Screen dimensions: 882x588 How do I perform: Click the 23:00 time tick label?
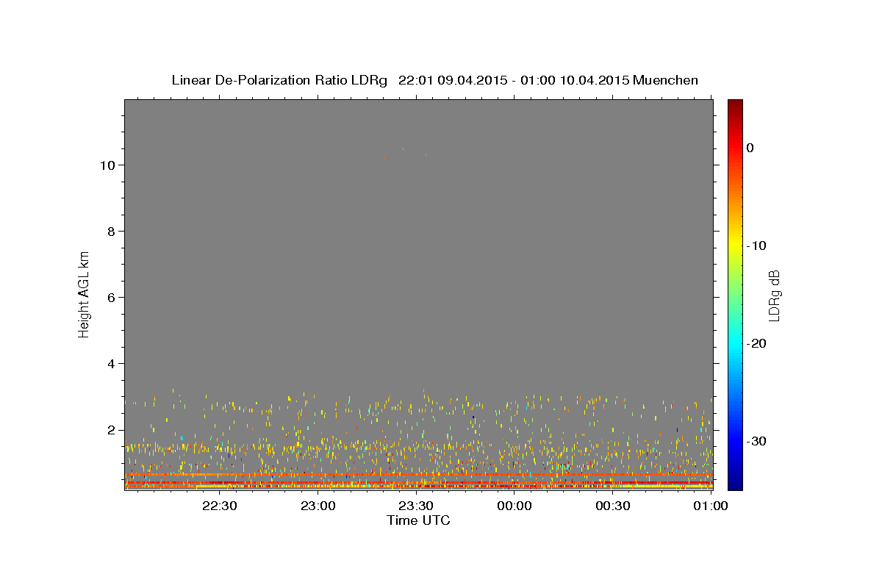(318, 506)
